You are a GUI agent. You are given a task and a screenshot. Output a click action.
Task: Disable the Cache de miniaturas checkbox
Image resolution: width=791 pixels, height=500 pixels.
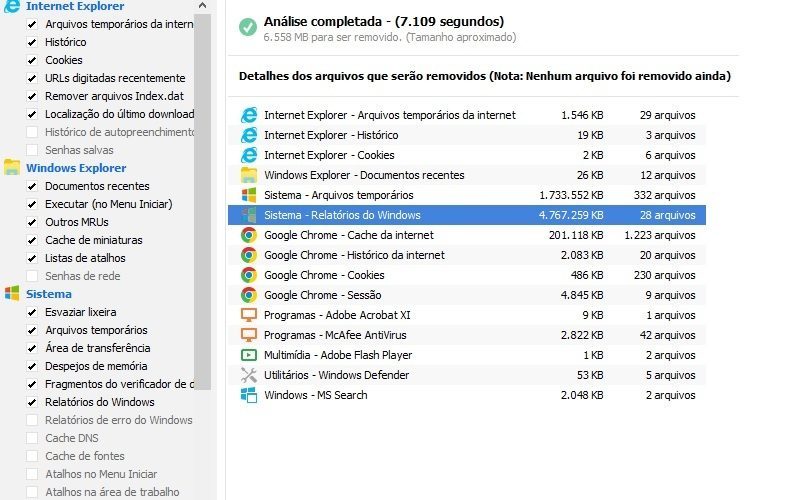click(32, 240)
